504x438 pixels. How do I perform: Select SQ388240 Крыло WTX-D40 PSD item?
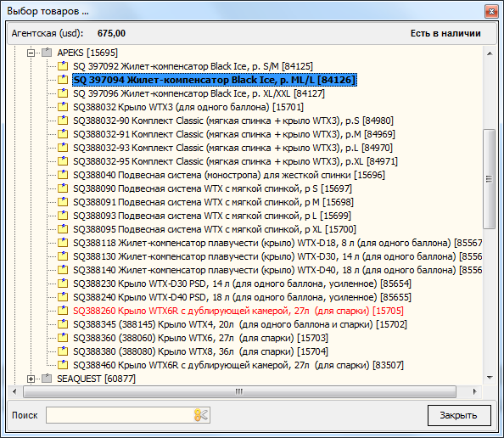(x=242, y=297)
